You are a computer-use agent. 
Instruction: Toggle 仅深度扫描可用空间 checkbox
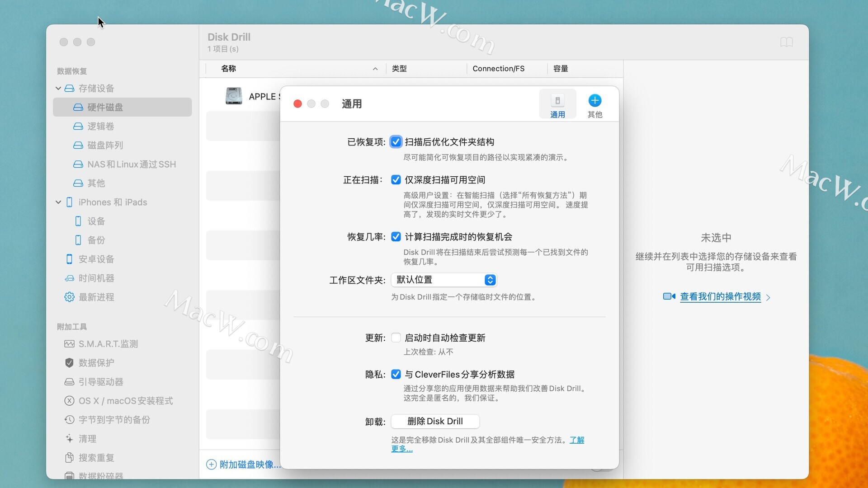[x=396, y=180]
